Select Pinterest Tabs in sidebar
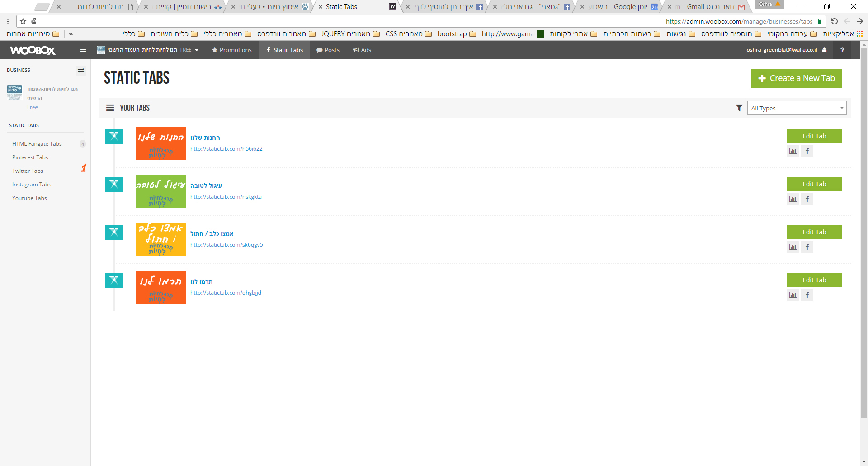This screenshot has height=466, width=868. 30,157
